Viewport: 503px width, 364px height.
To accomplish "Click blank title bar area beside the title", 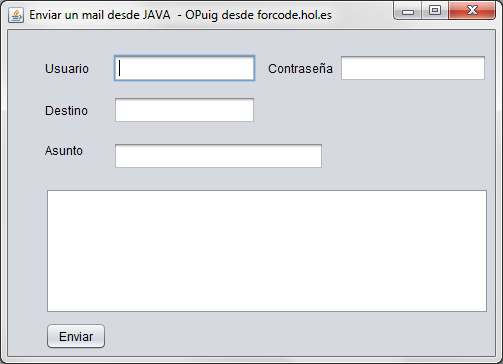I will tap(363, 15).
